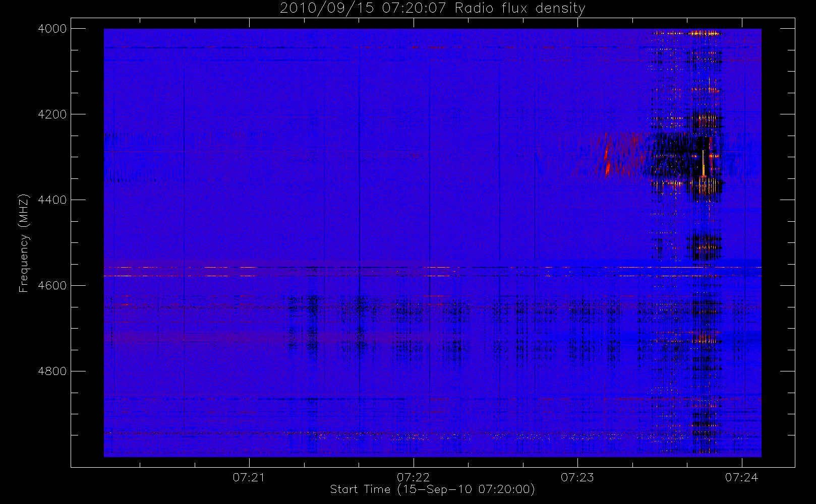Click the 4200 frequency tick label
The image size is (816, 504).
pyautogui.click(x=52, y=114)
